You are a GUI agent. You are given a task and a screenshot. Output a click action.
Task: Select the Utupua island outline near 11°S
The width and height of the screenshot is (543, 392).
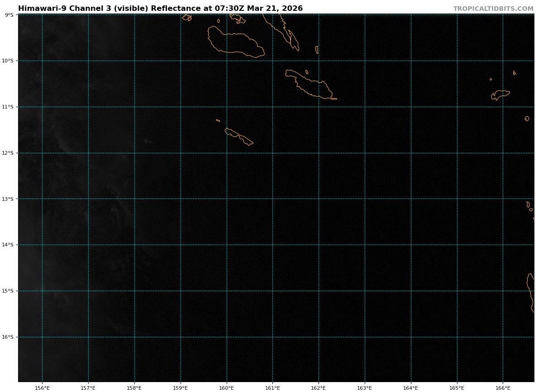[527, 118]
